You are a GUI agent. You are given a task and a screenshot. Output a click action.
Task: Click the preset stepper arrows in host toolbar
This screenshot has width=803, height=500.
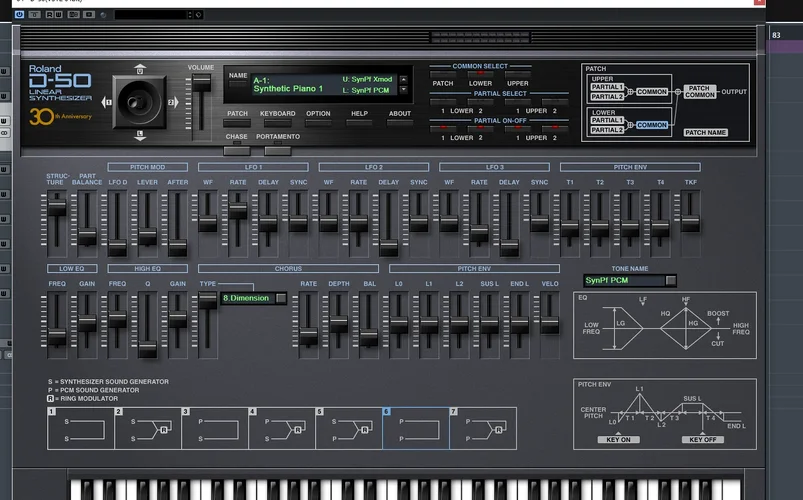(x=190, y=14)
